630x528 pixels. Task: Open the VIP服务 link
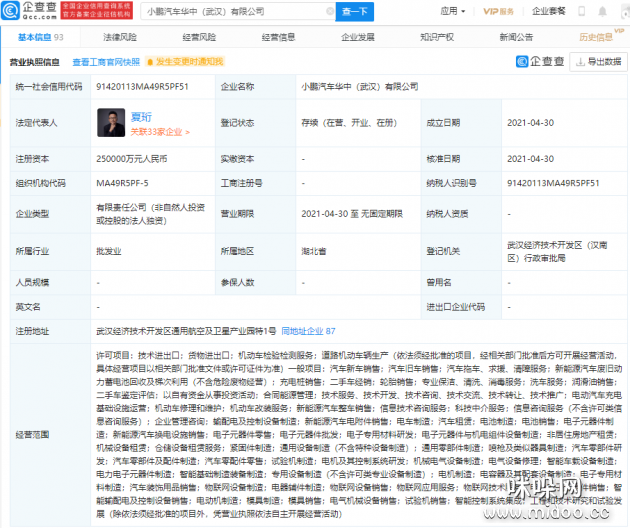tap(498, 11)
